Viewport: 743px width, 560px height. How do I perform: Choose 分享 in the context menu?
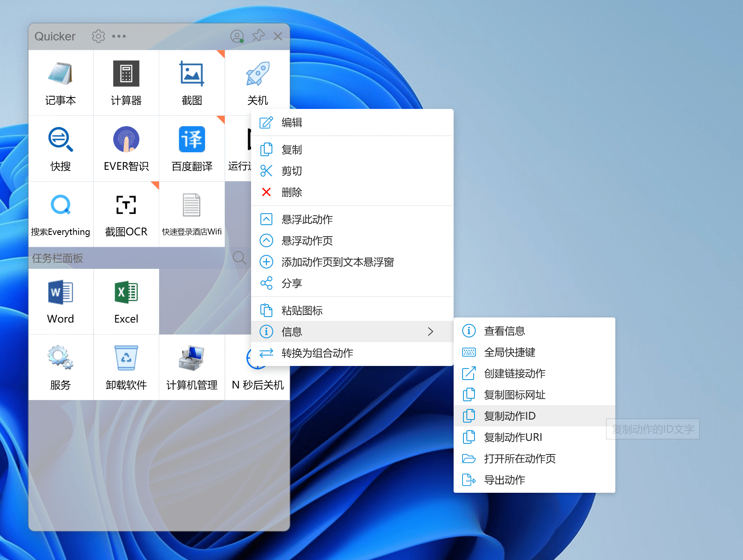pos(352,283)
